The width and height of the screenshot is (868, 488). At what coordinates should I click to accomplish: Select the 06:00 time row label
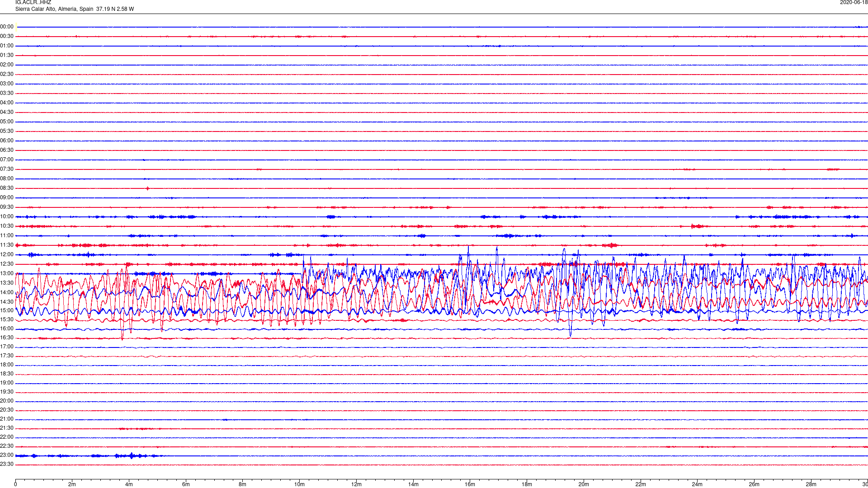pos(7,141)
